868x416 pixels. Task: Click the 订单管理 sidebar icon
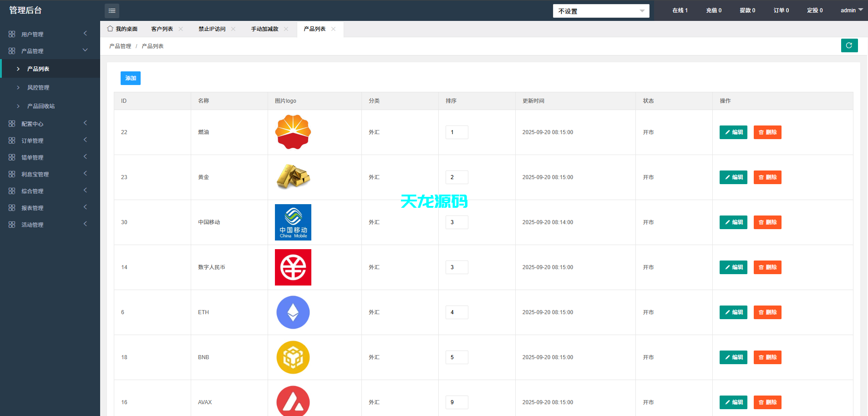click(x=11, y=140)
